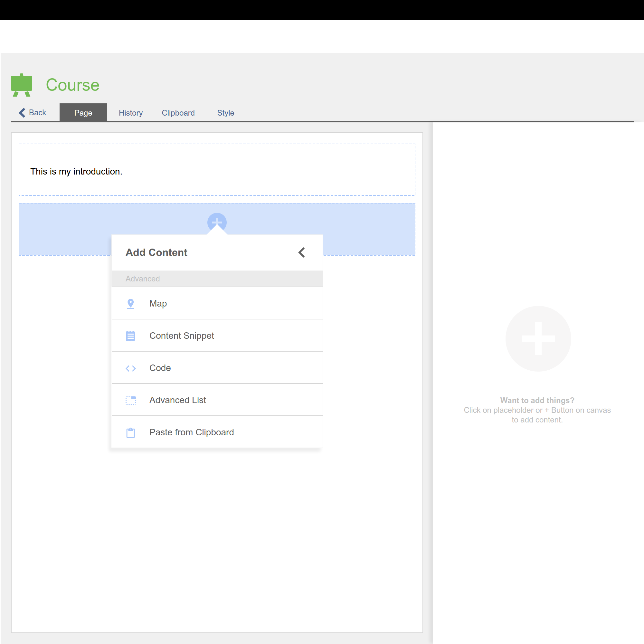Click large gray plus circle in side panel
The height and width of the screenshot is (644, 644).
point(538,339)
